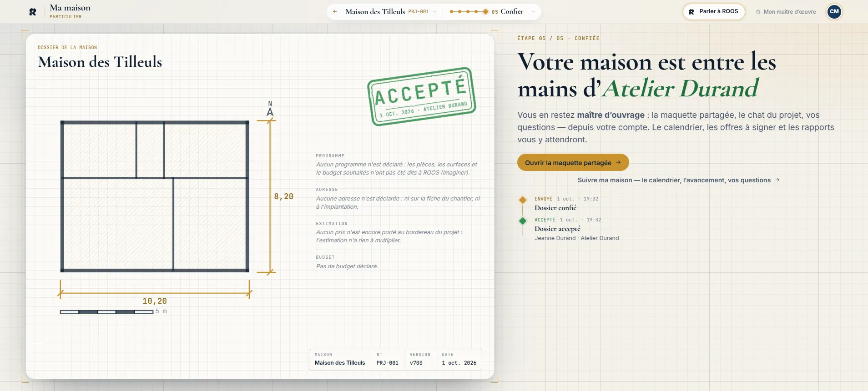The height and width of the screenshot is (391, 868).
Task: Click Jeanne Durand · Atelier Durand text
Action: coord(576,238)
